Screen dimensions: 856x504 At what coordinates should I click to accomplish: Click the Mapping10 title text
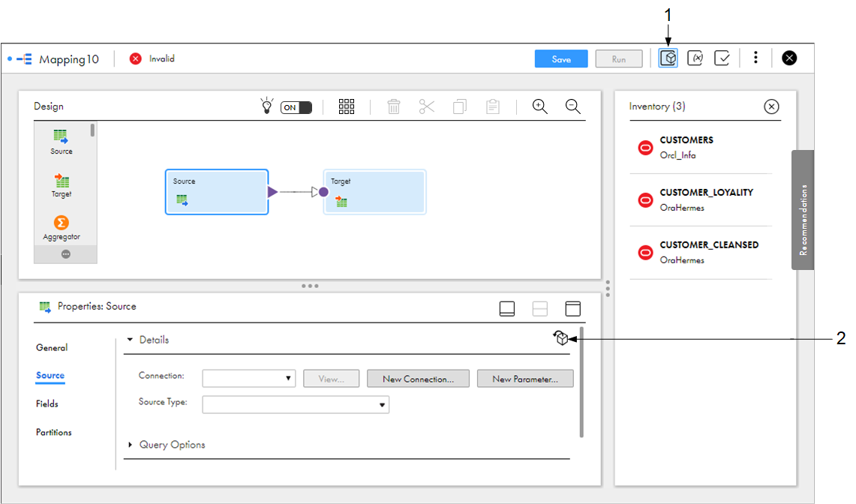69,59
